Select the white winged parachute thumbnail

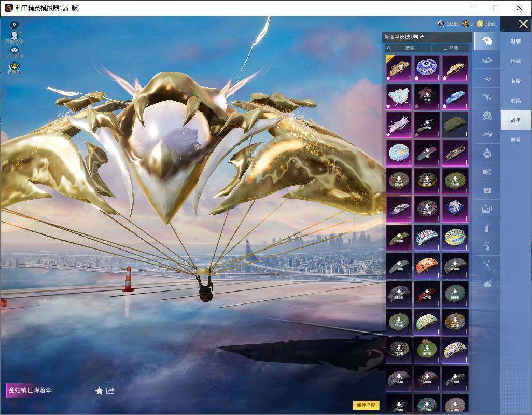(399, 96)
